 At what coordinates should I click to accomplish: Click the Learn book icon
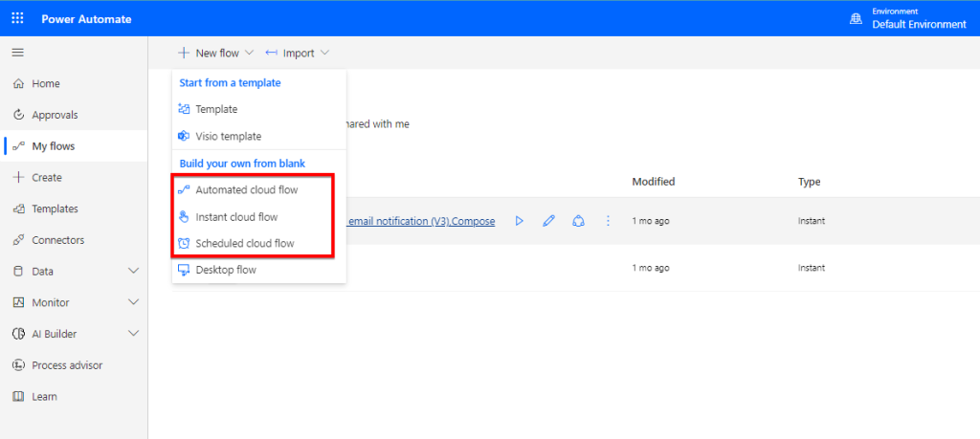coord(19,397)
